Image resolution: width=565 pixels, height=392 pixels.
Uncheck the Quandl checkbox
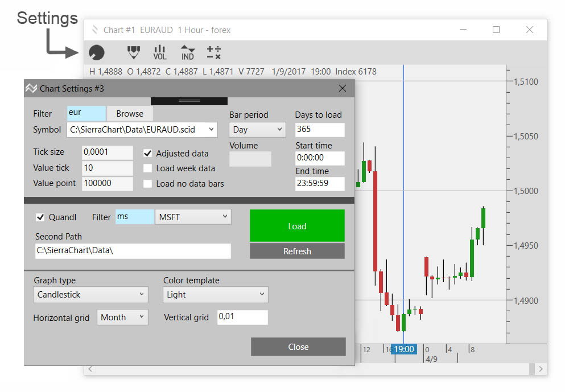point(40,217)
